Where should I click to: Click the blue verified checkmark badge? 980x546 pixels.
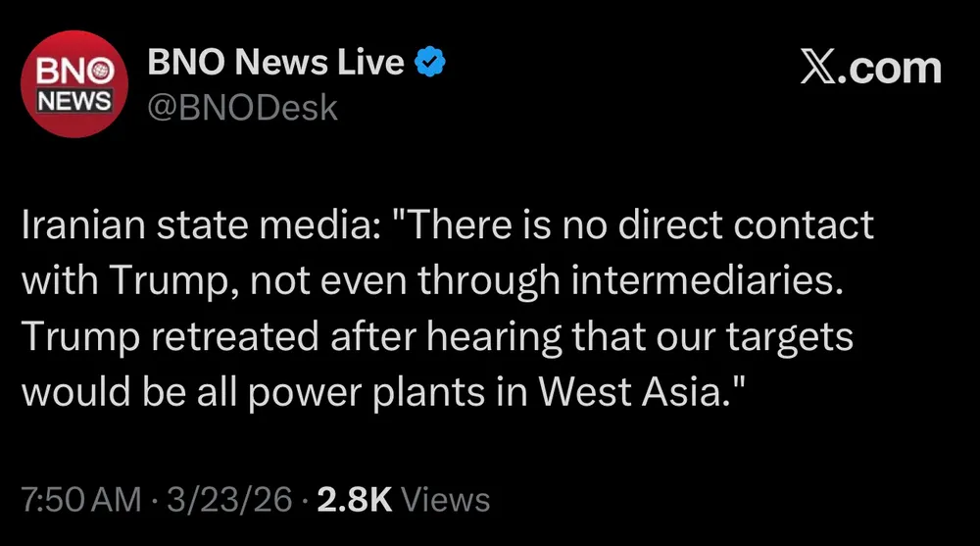point(431,63)
